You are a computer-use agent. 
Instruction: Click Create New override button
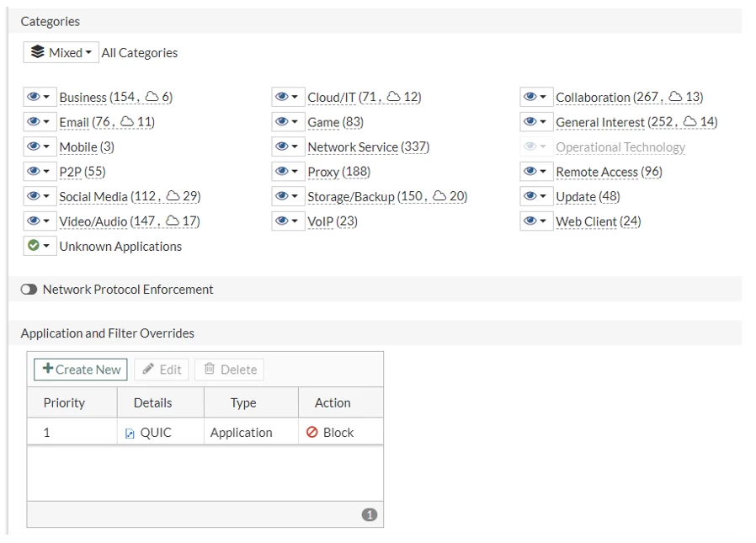81,370
